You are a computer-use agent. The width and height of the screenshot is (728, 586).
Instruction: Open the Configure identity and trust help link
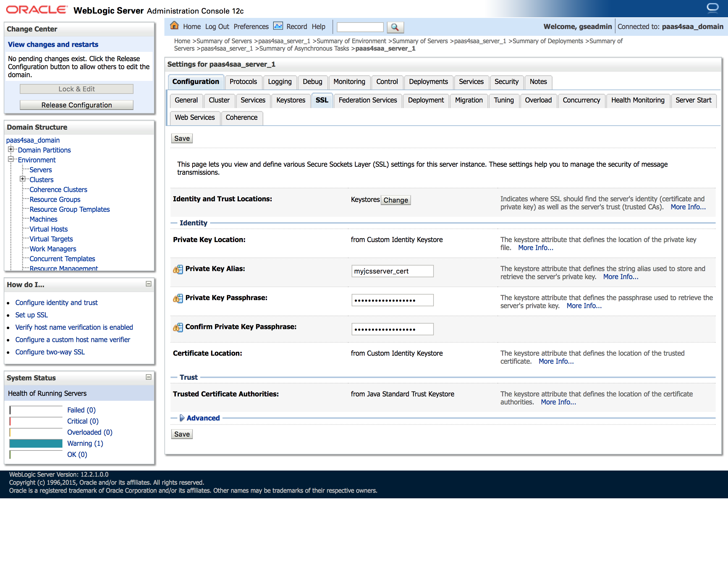56,303
